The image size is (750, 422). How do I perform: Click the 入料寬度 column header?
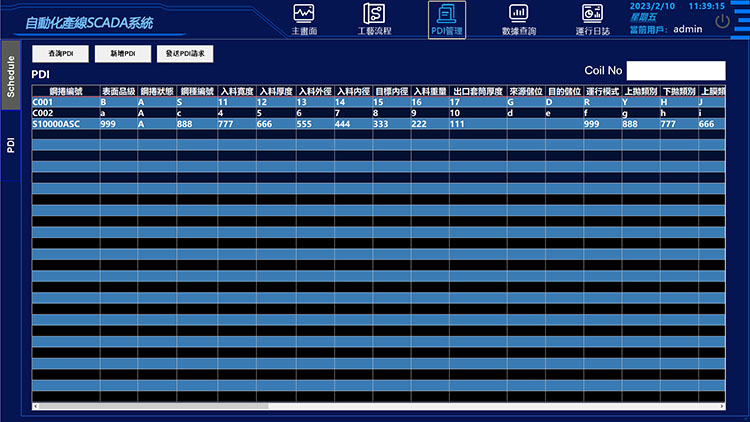point(237,91)
